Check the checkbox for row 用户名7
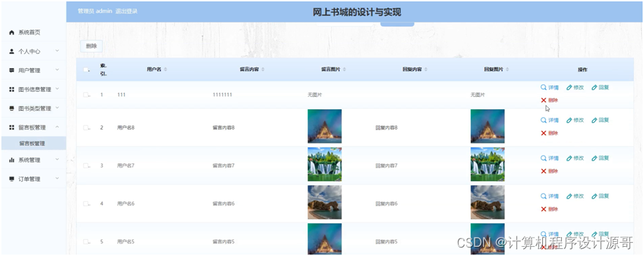 click(86, 166)
